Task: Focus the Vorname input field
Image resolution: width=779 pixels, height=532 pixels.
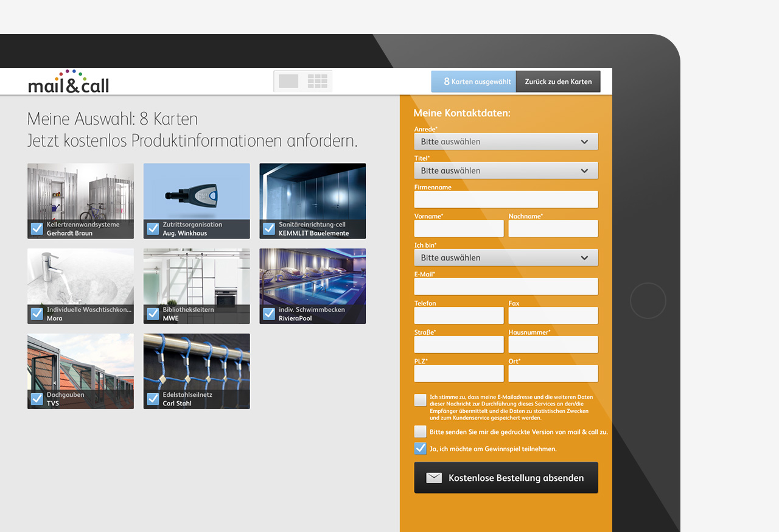Action: click(459, 228)
